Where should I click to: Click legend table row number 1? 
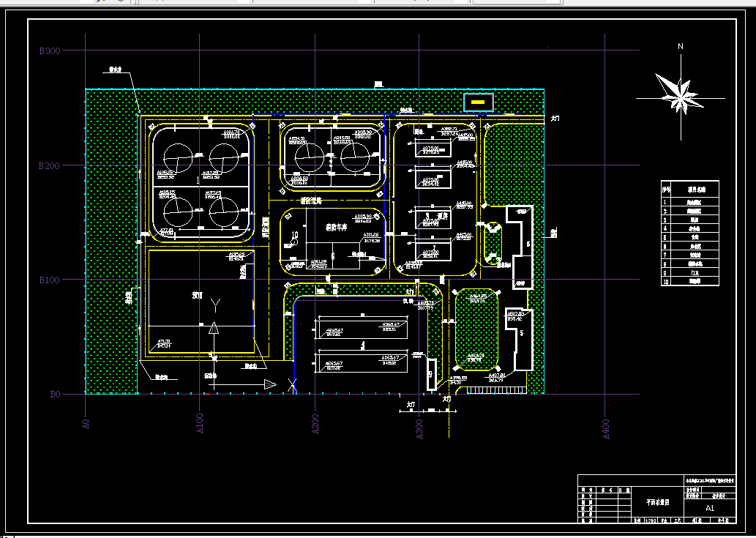click(690, 202)
